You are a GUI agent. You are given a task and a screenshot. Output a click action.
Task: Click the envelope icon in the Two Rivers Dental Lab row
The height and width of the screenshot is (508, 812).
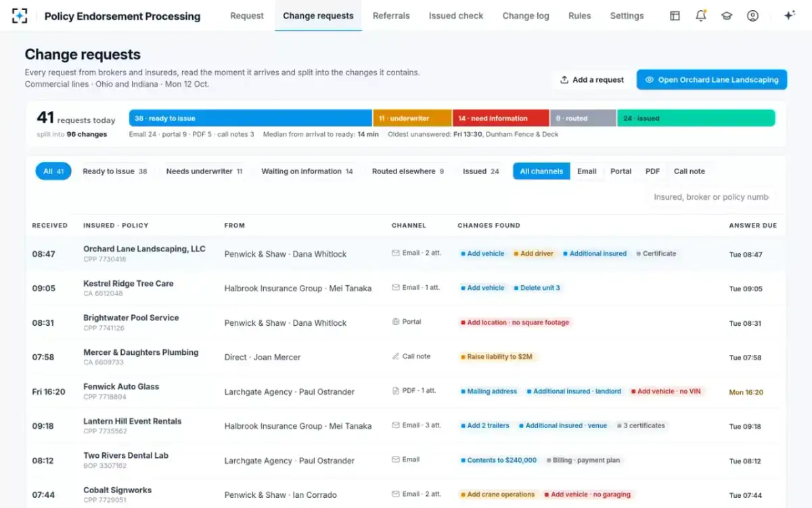pos(396,460)
